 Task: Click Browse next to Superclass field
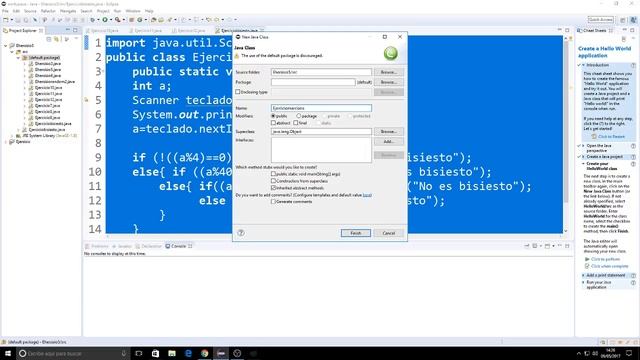pyautogui.click(x=389, y=131)
